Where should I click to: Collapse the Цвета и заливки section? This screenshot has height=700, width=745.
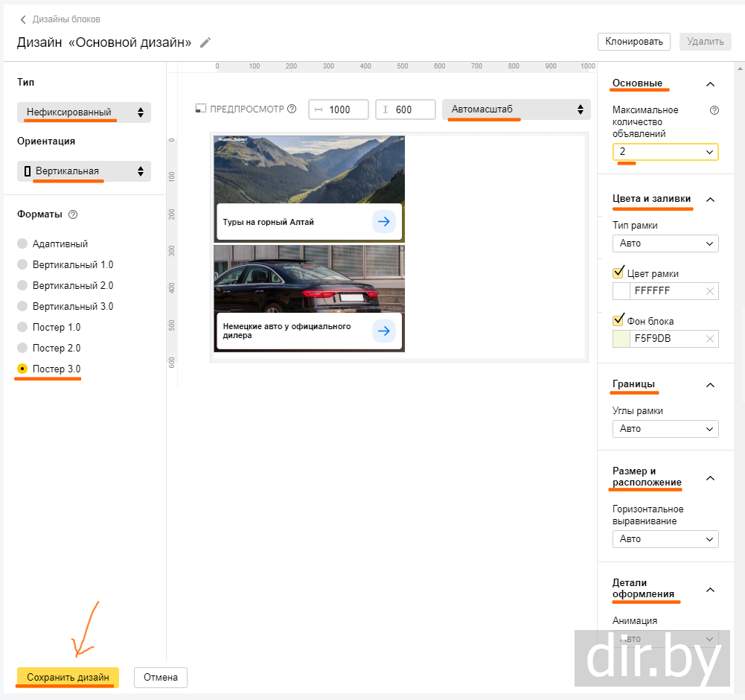(710, 200)
